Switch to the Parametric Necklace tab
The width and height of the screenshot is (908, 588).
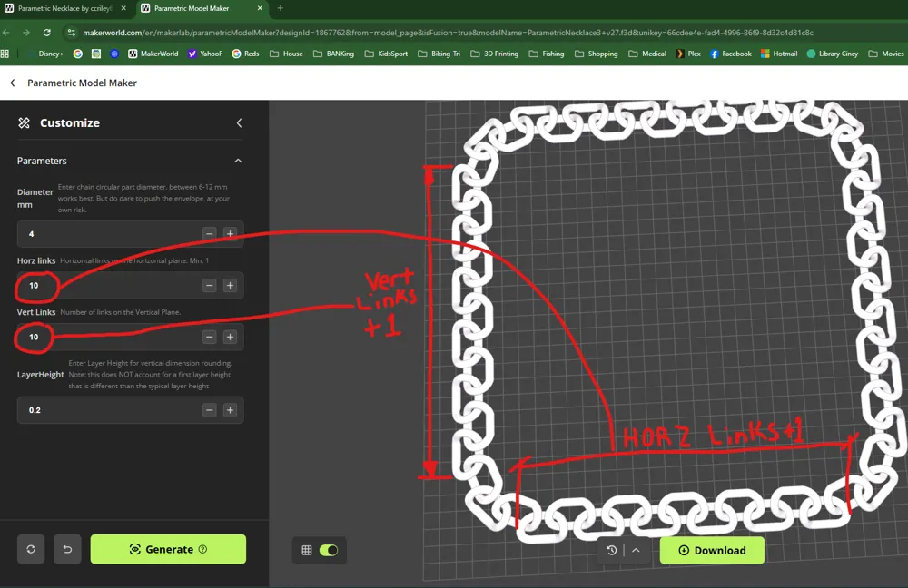(64, 8)
